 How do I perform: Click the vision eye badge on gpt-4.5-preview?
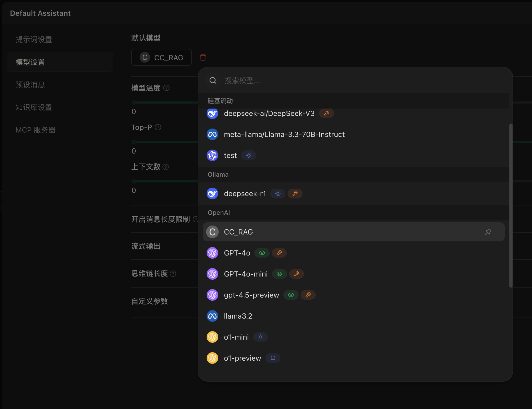coord(291,295)
